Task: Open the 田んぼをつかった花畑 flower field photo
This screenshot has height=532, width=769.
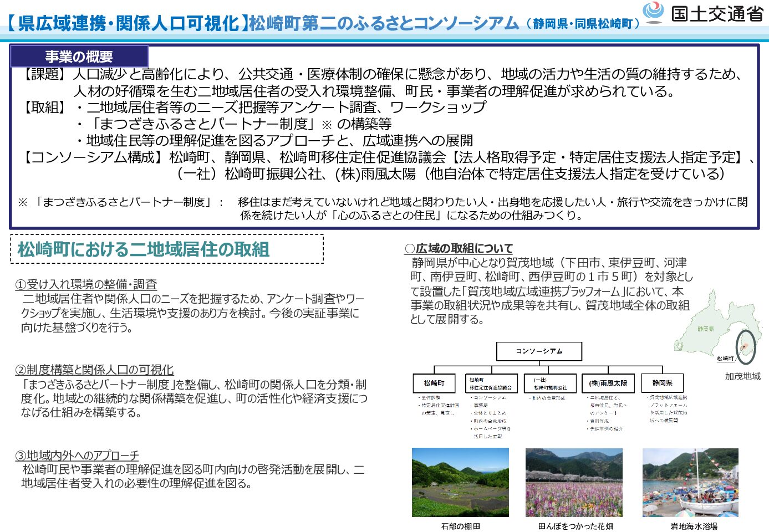Action: (x=574, y=483)
